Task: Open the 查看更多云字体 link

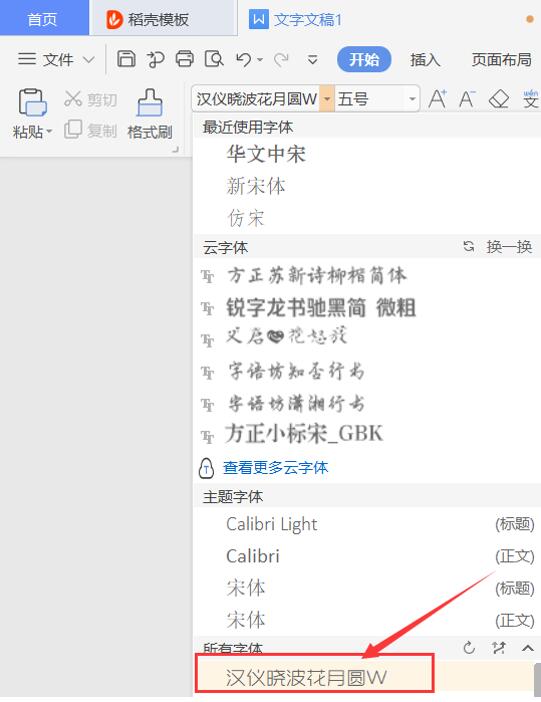Action: coord(275,467)
